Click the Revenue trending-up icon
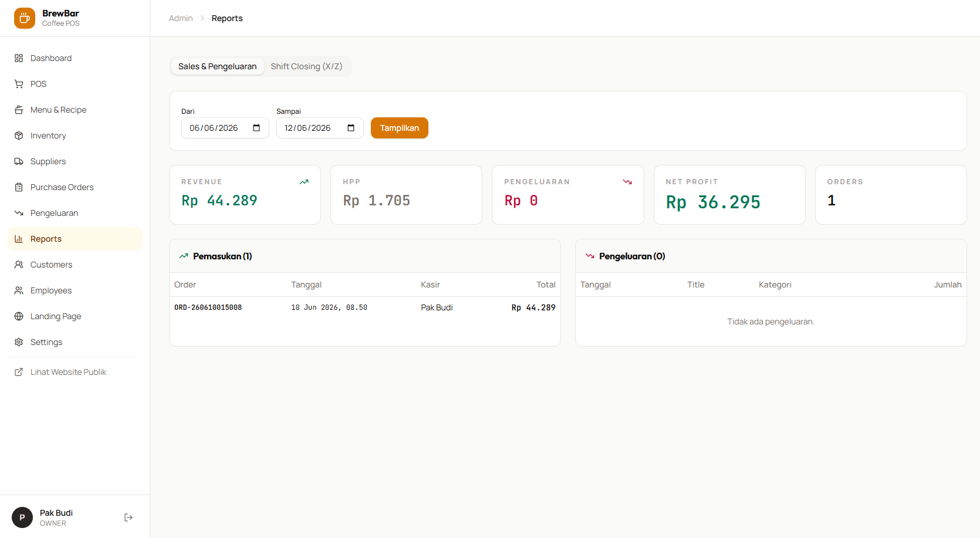The image size is (980, 538). pyautogui.click(x=304, y=182)
